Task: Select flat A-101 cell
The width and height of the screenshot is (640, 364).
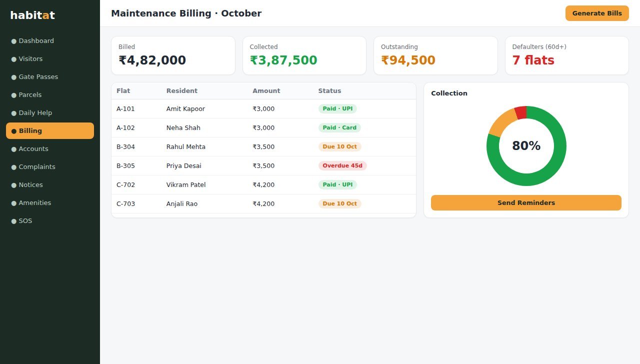Action: [x=125, y=109]
